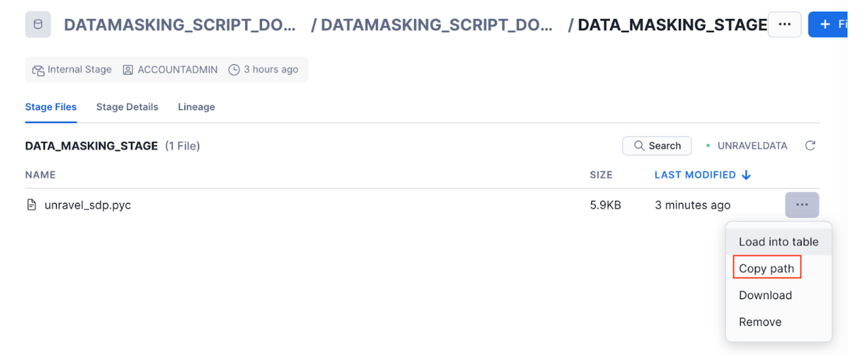This screenshot has width=868, height=358.
Task: Select the Stage Files tab
Action: [50, 107]
